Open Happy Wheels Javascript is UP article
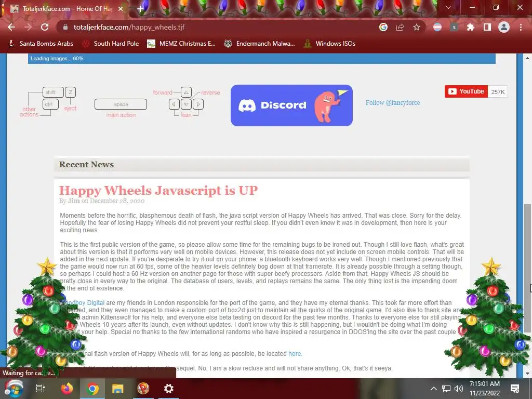Image resolution: width=532 pixels, height=399 pixels. 158,190
